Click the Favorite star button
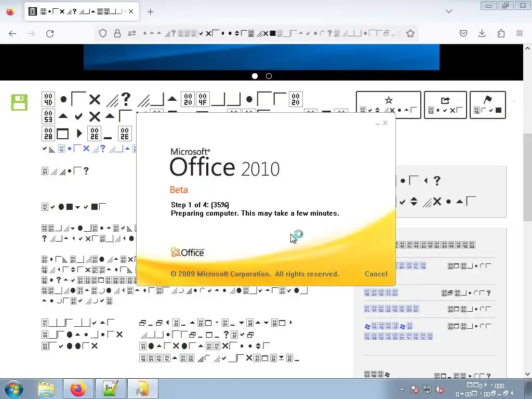532x399 pixels. [x=389, y=105]
